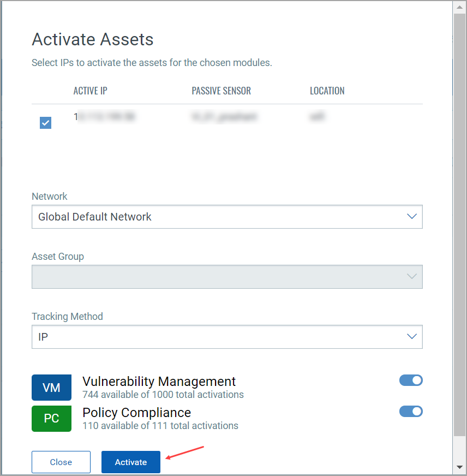Open the Global Default Network dropdown
The height and width of the screenshot is (476, 467).
click(218, 217)
